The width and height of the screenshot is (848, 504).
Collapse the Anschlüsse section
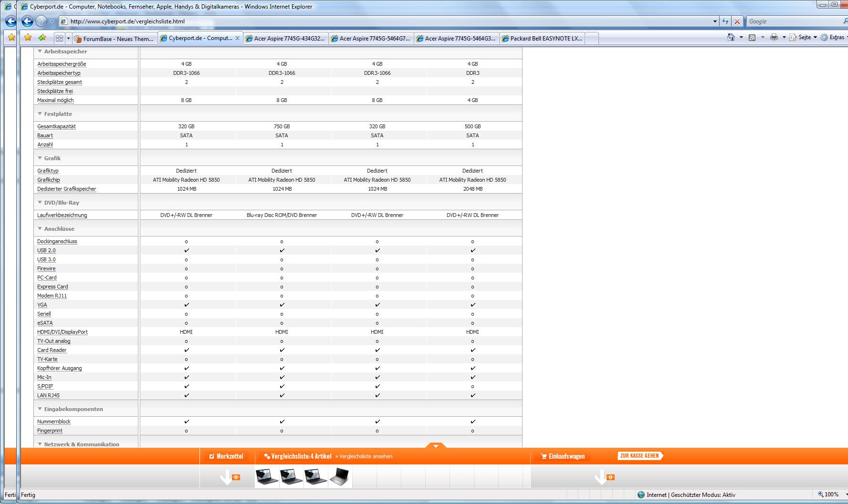40,228
